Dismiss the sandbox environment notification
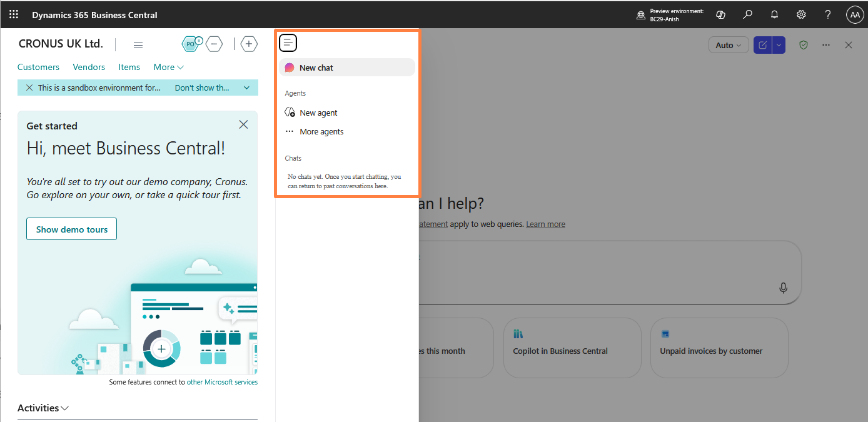Image resolution: width=868 pixels, height=422 pixels. point(29,88)
